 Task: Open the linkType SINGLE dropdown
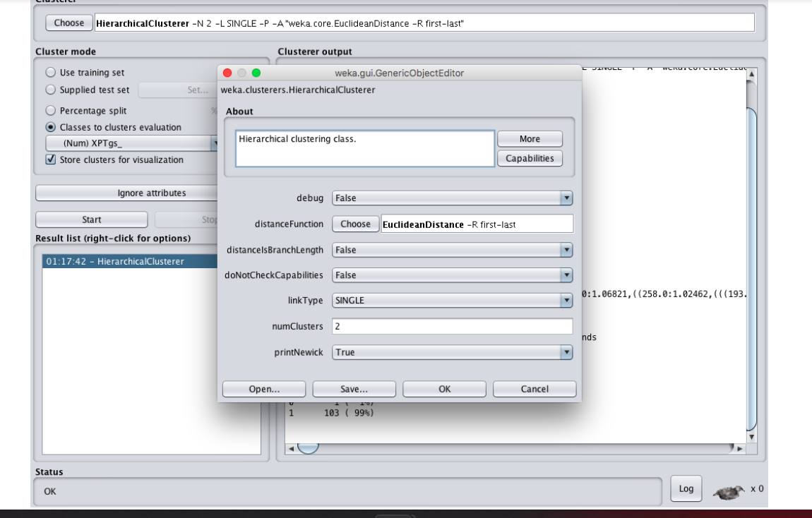pyautogui.click(x=452, y=300)
